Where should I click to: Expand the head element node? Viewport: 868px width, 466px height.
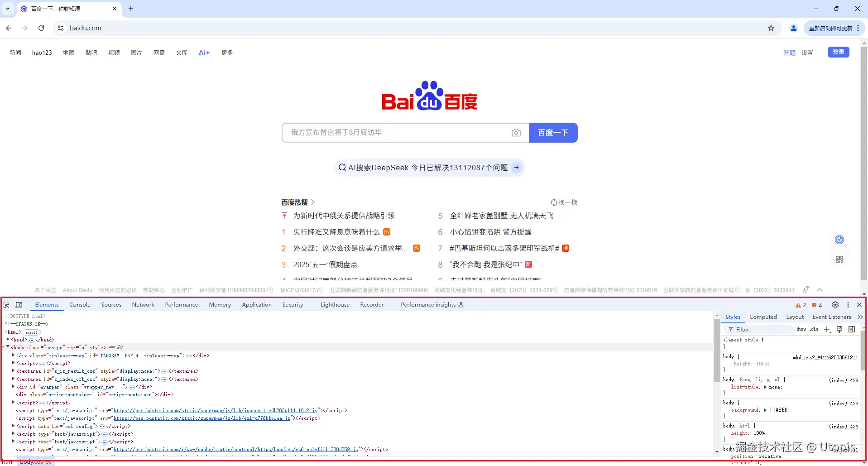pos(8,339)
